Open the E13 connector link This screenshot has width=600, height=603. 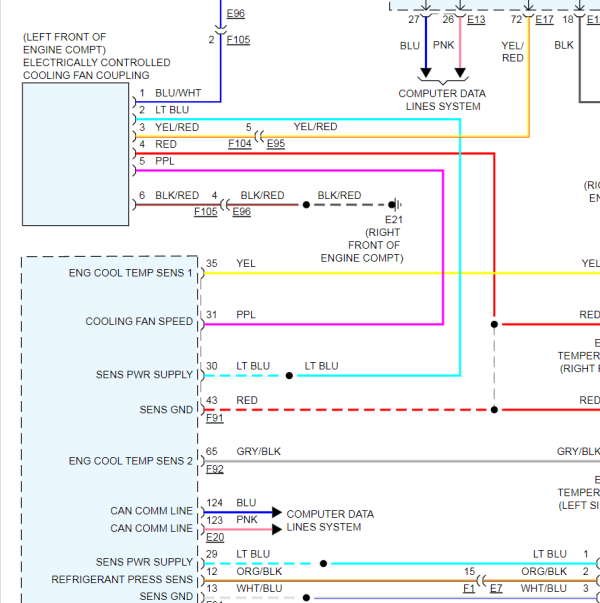(476, 20)
